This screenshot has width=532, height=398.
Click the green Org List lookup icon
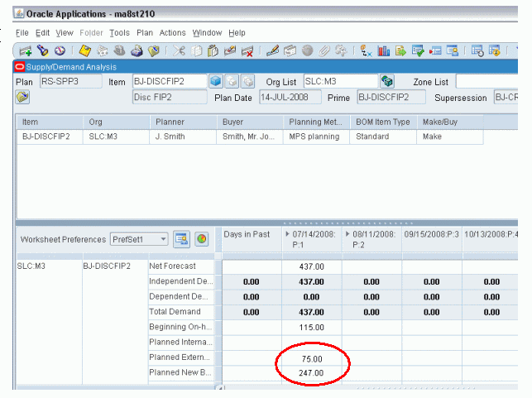pyautogui.click(x=386, y=81)
